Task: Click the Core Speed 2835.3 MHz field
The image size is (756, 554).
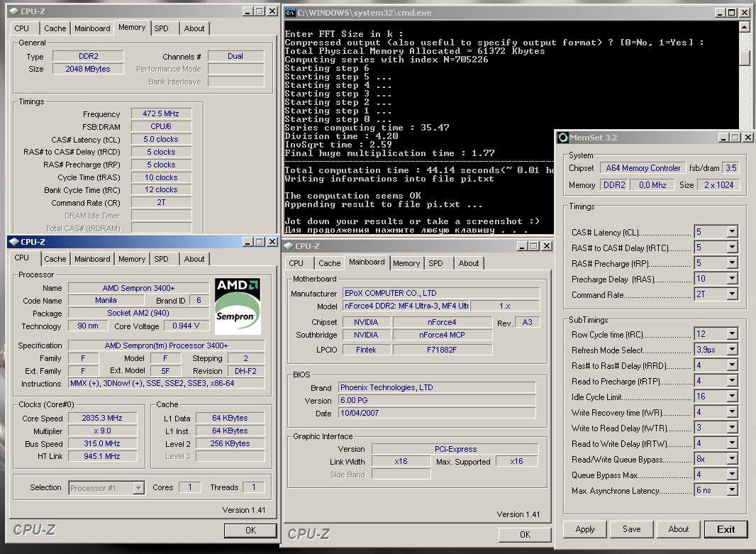Action: click(x=102, y=418)
